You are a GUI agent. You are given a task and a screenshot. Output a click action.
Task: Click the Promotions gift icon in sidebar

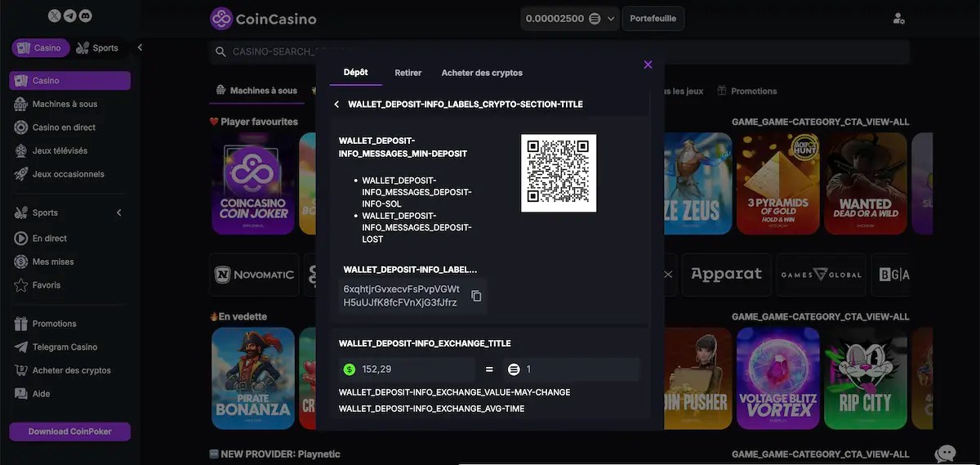(x=21, y=324)
